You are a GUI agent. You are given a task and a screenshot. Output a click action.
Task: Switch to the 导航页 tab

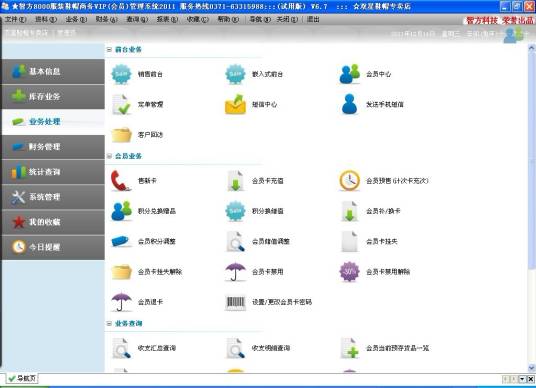22,378
